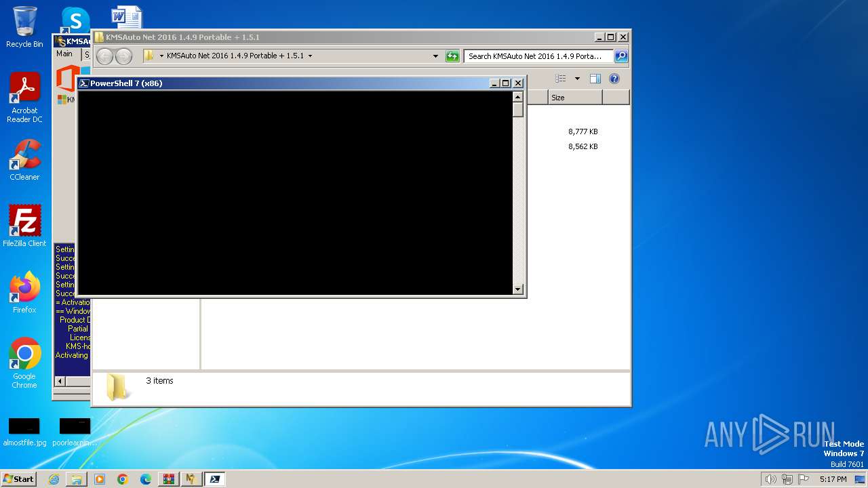Open Windows Explorer from the taskbar
The height and width of the screenshot is (488, 868).
[x=77, y=479]
